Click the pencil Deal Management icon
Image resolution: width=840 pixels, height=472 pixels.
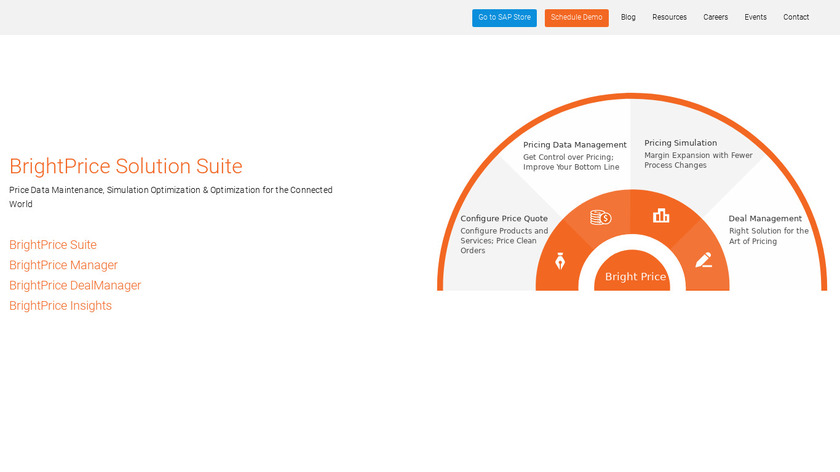point(703,260)
